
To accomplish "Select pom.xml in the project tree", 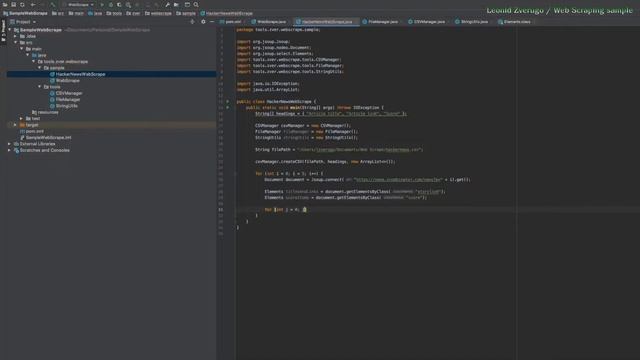I will [34, 131].
